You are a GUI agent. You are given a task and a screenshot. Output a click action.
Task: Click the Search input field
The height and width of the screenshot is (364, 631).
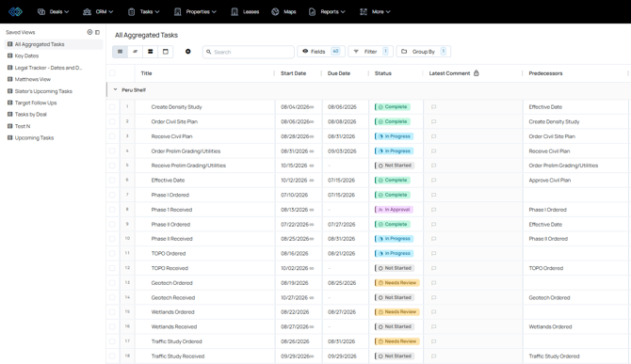[x=249, y=52]
